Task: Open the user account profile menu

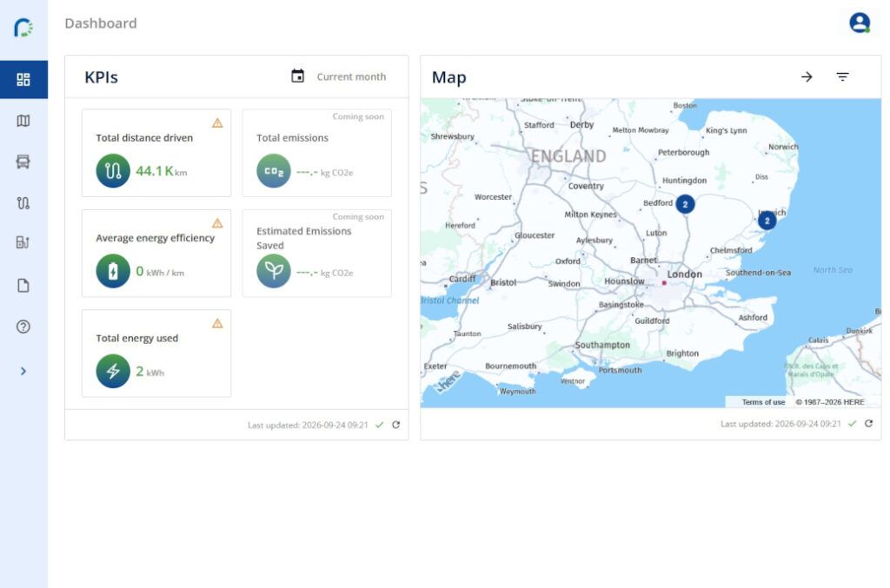Action: coord(860,23)
